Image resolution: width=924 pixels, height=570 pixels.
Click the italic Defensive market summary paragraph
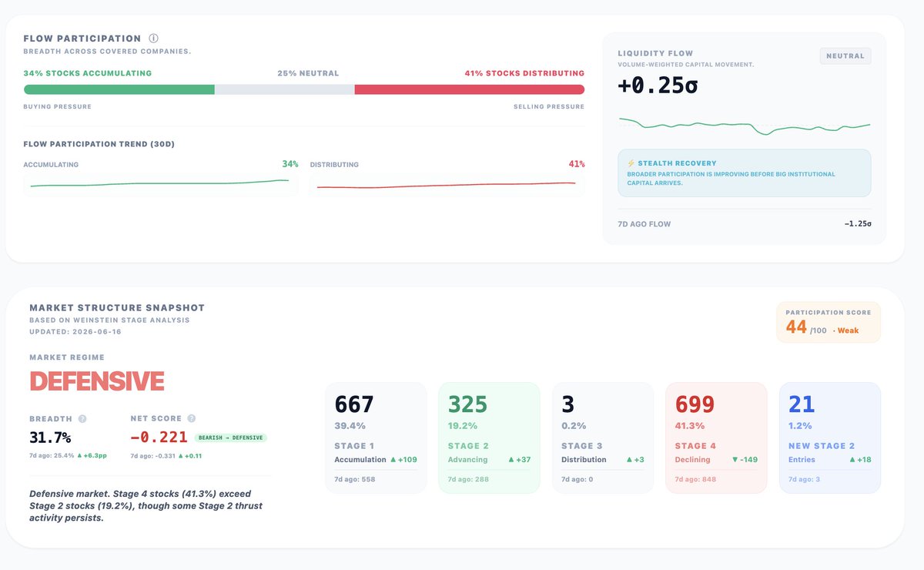coord(146,505)
